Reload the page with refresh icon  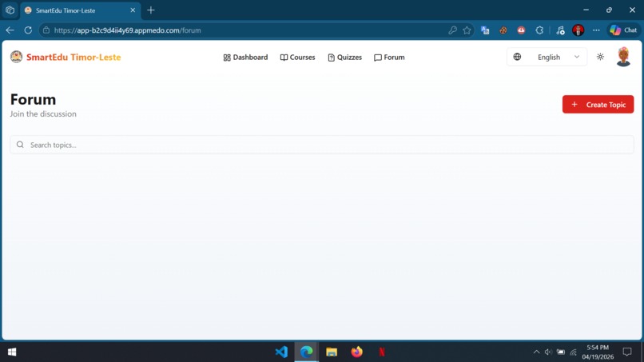coord(28,30)
